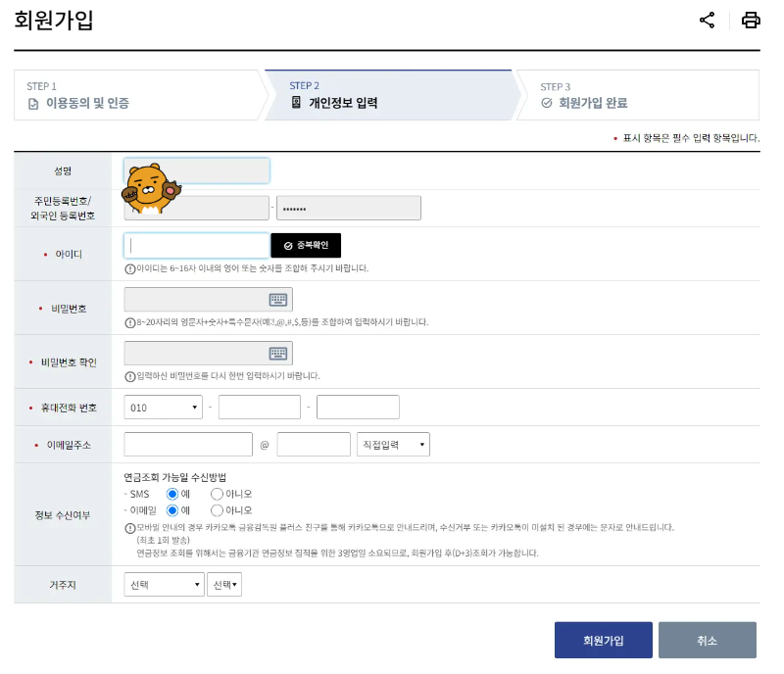
Task: Click the share icon at top right
Action: [x=708, y=20]
